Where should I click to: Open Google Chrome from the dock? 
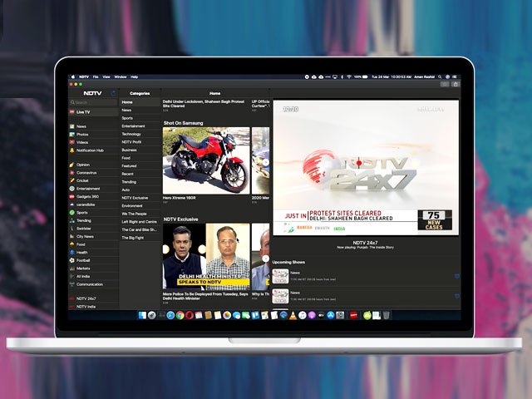coord(180,316)
